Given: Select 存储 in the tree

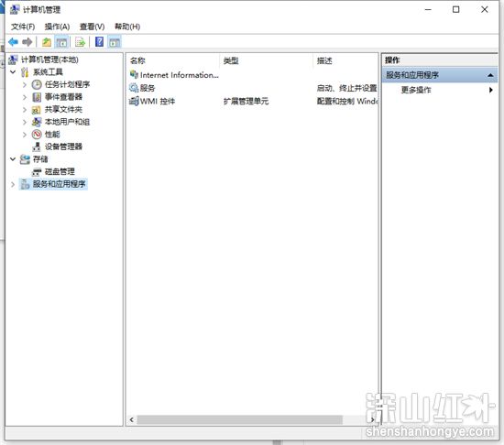Looking at the screenshot, I should pos(40,159).
